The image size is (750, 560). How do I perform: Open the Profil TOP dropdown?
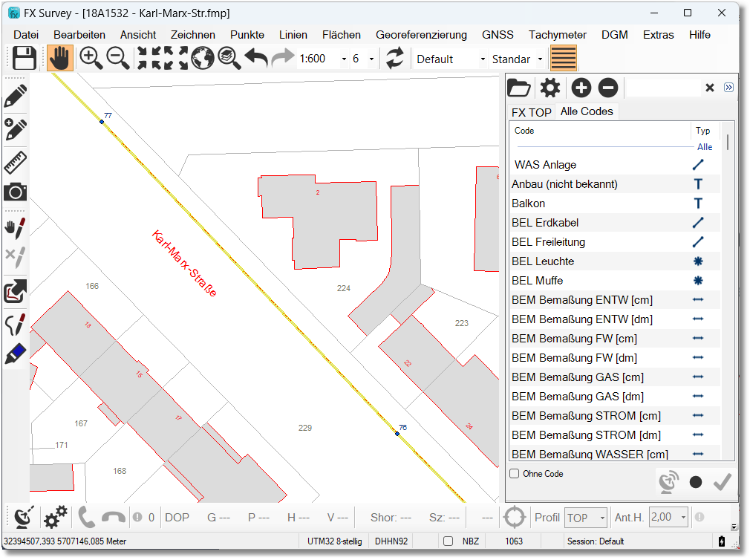[x=601, y=518]
